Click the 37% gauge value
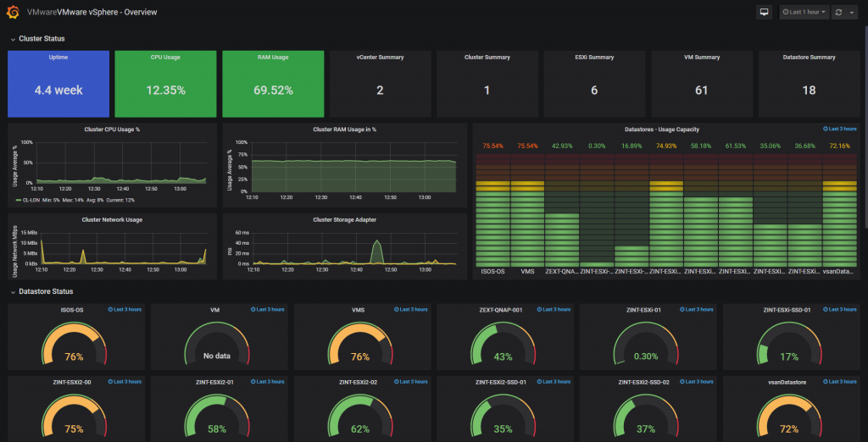The image size is (868, 442). (x=646, y=428)
